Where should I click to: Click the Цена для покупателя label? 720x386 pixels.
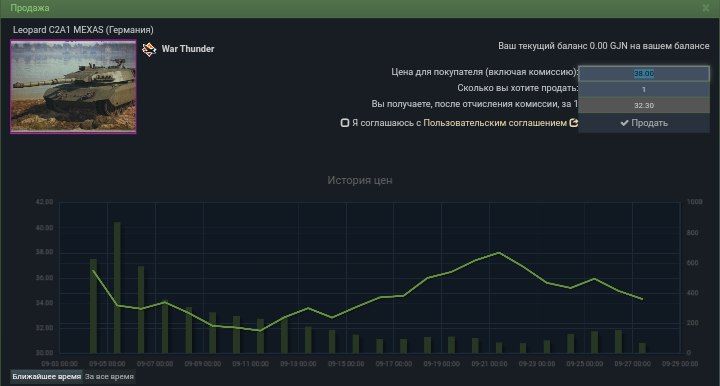(485, 72)
